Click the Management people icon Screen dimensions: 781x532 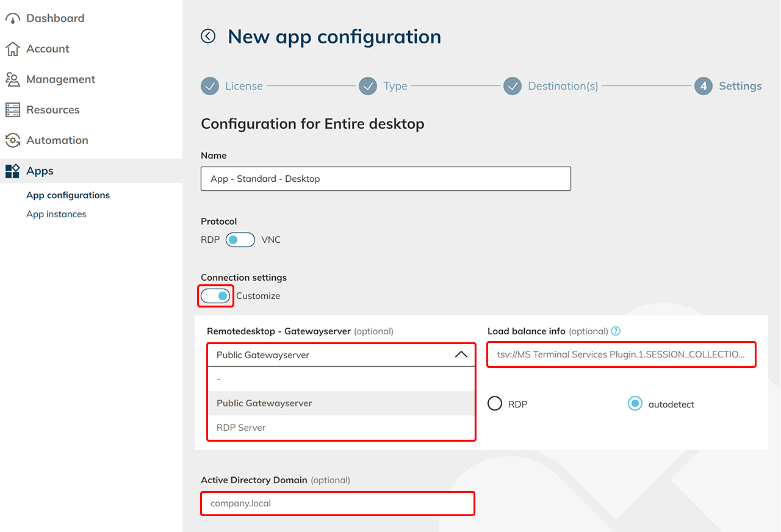[13, 79]
